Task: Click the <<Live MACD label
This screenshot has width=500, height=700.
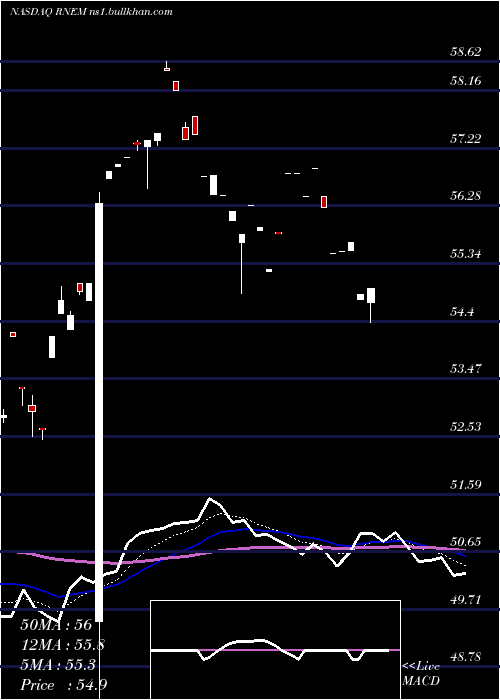Action: pyautogui.click(x=421, y=673)
